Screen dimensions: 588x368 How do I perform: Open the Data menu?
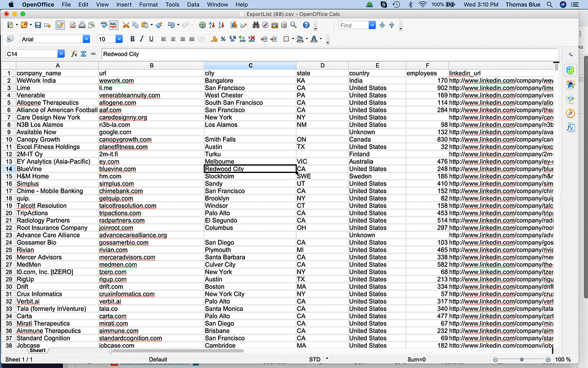pyautogui.click(x=193, y=4)
